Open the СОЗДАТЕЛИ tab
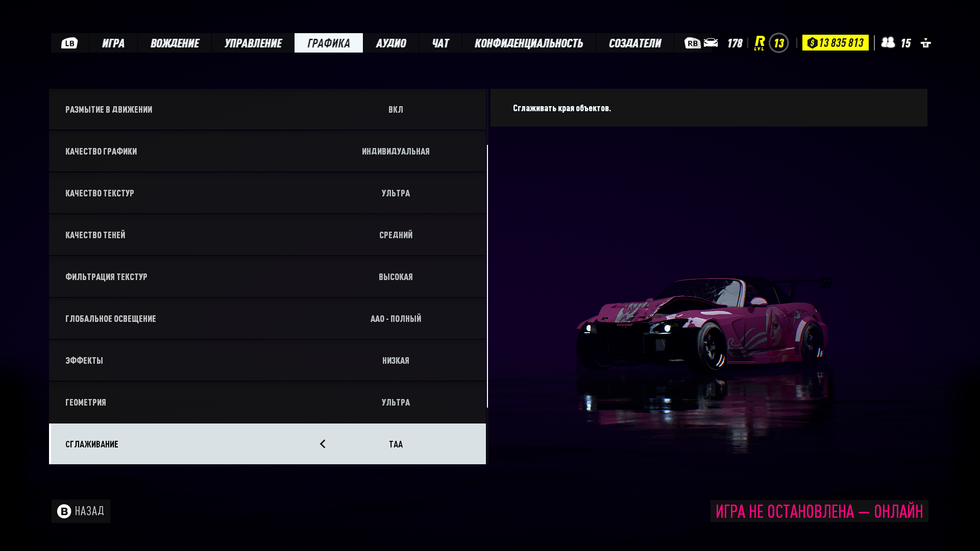 point(635,43)
